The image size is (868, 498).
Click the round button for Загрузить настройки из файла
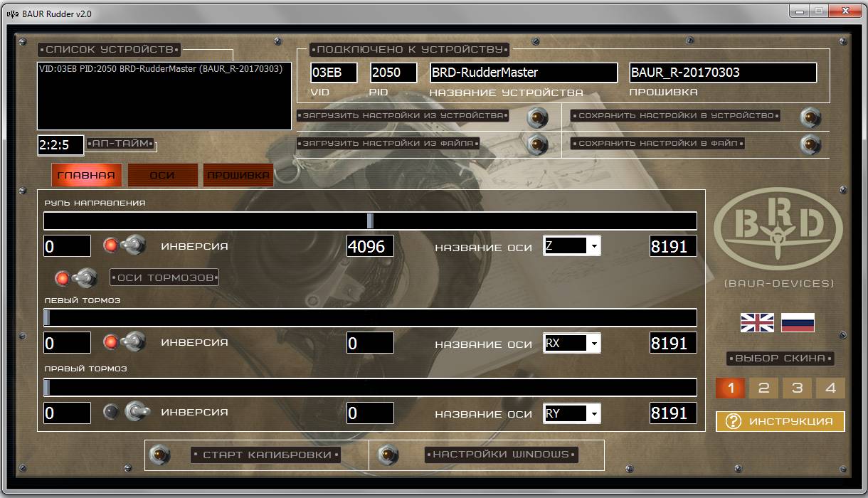537,144
